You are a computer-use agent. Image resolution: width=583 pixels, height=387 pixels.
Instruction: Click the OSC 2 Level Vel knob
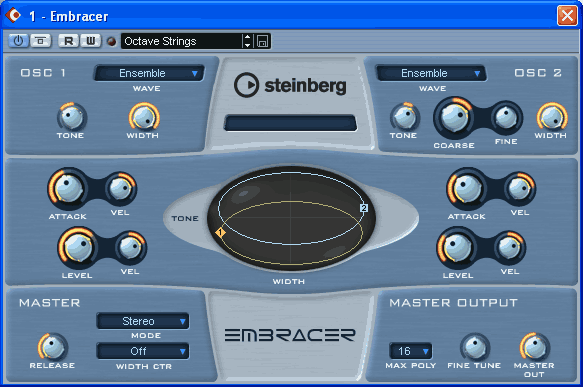pyautogui.click(x=509, y=248)
